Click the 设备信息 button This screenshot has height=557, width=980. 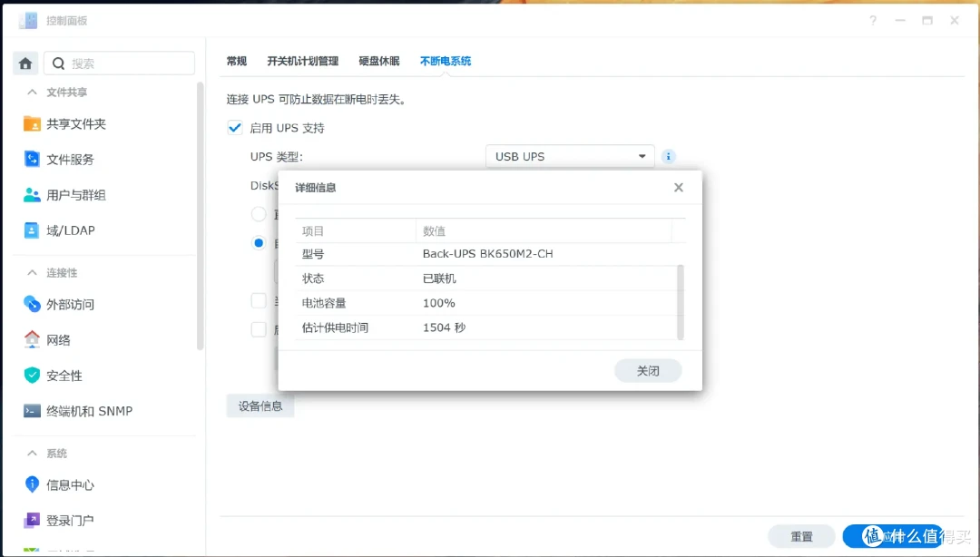pyautogui.click(x=260, y=406)
